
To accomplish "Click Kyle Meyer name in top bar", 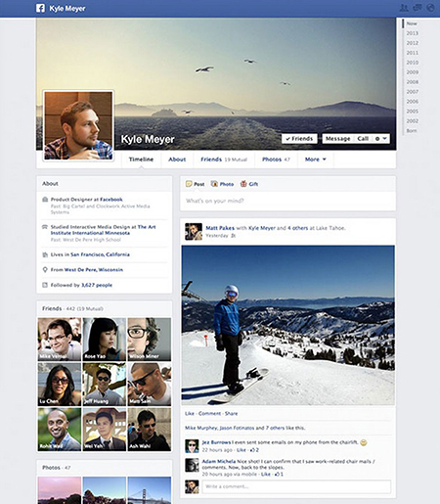I will [x=67, y=8].
